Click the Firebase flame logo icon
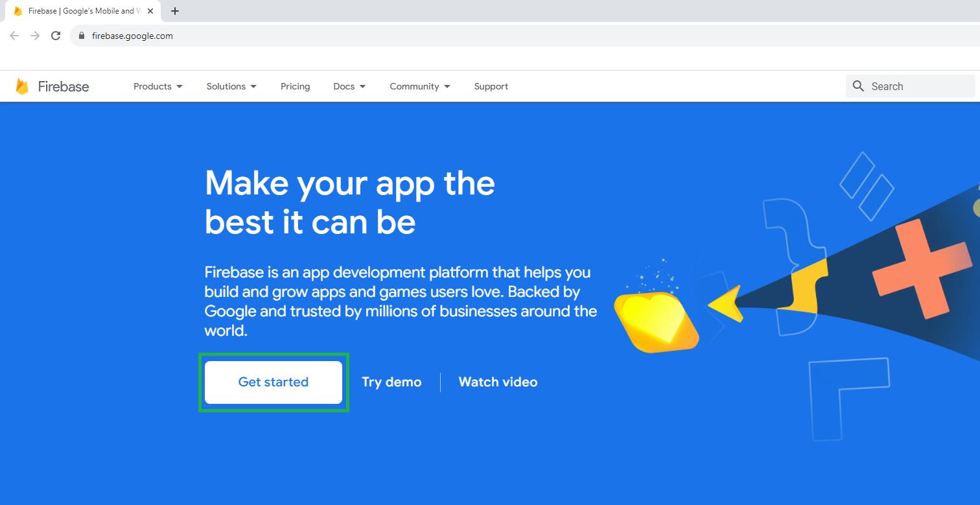This screenshot has height=505, width=980. click(x=22, y=86)
